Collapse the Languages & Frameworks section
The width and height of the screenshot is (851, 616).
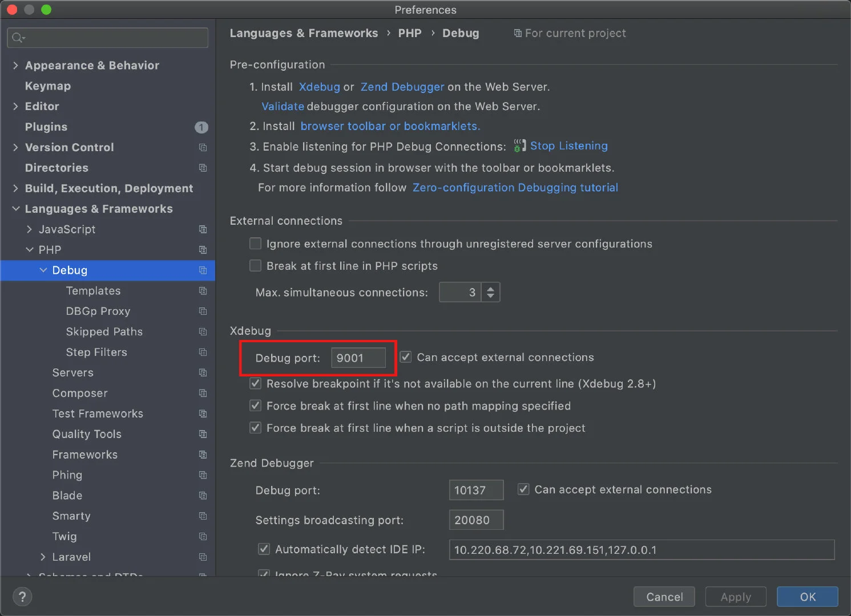(x=15, y=209)
